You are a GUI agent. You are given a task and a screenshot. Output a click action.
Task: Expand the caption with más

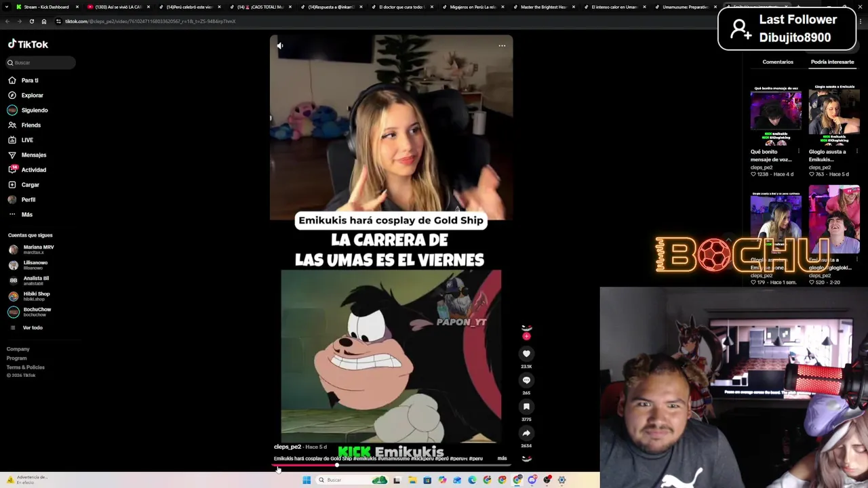[502, 458]
